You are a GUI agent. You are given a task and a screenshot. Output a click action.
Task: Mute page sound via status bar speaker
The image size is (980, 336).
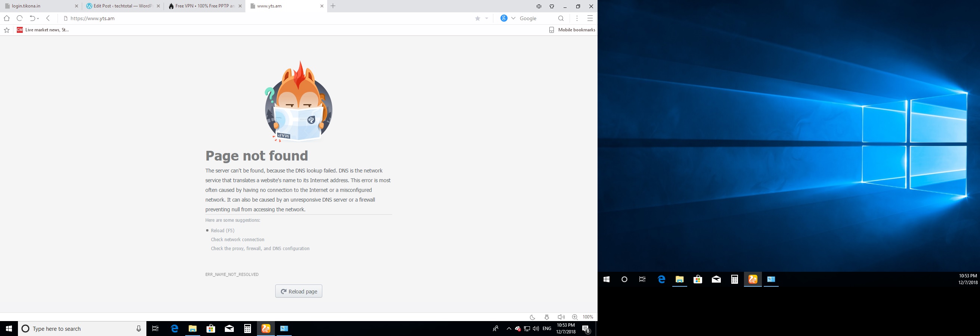561,317
